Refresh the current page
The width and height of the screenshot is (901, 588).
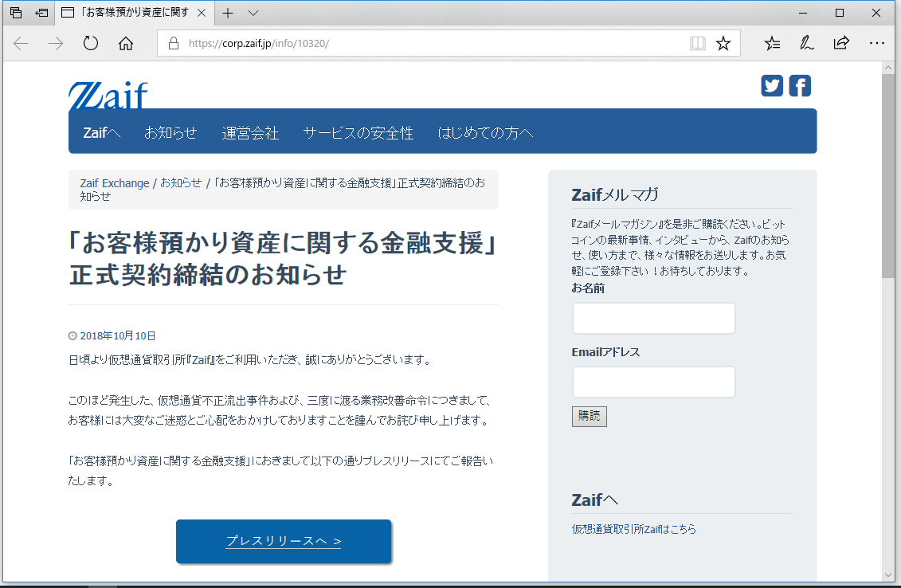point(90,44)
